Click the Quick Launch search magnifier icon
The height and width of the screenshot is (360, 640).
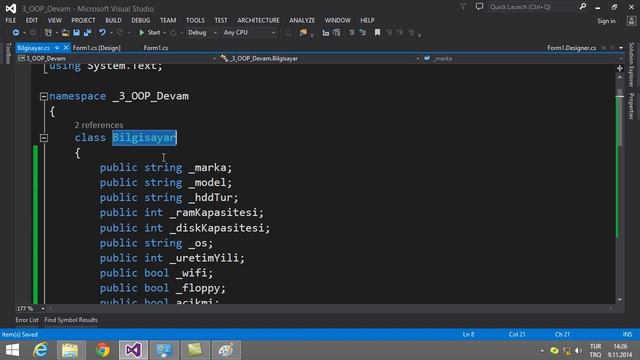tap(583, 7)
